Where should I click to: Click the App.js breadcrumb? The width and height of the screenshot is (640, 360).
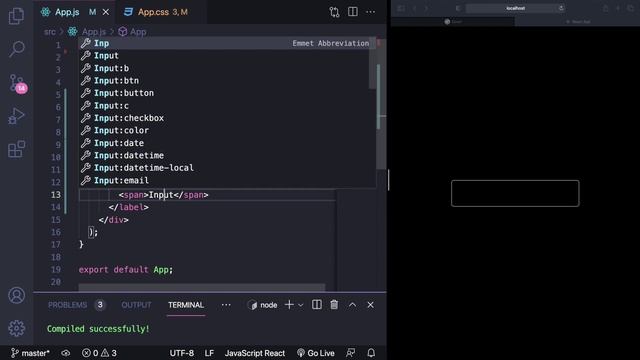pyautogui.click(x=94, y=32)
